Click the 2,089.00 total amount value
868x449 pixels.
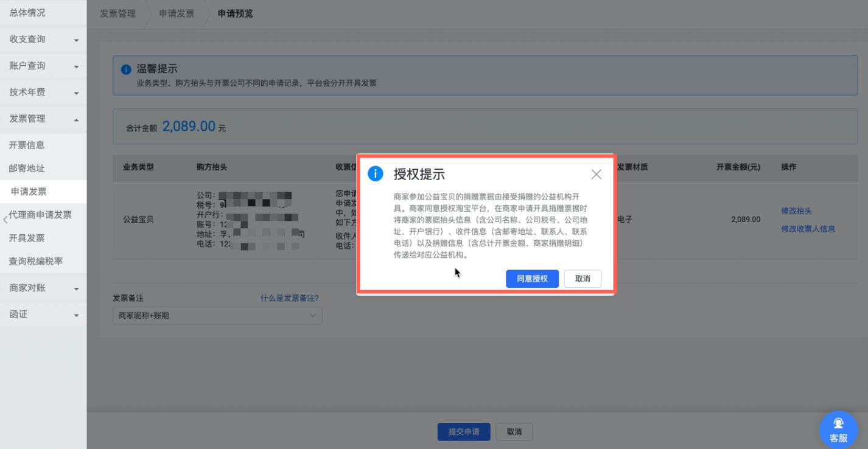pyautogui.click(x=189, y=126)
